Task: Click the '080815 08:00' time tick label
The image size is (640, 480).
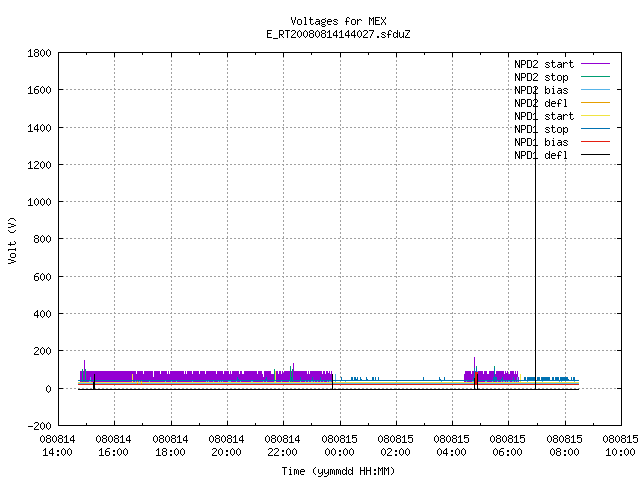Action: point(564,446)
